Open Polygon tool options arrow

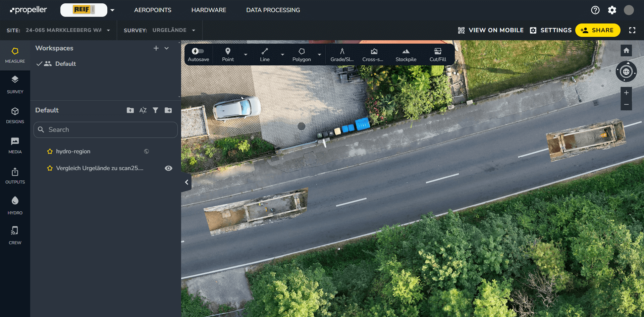319,55
